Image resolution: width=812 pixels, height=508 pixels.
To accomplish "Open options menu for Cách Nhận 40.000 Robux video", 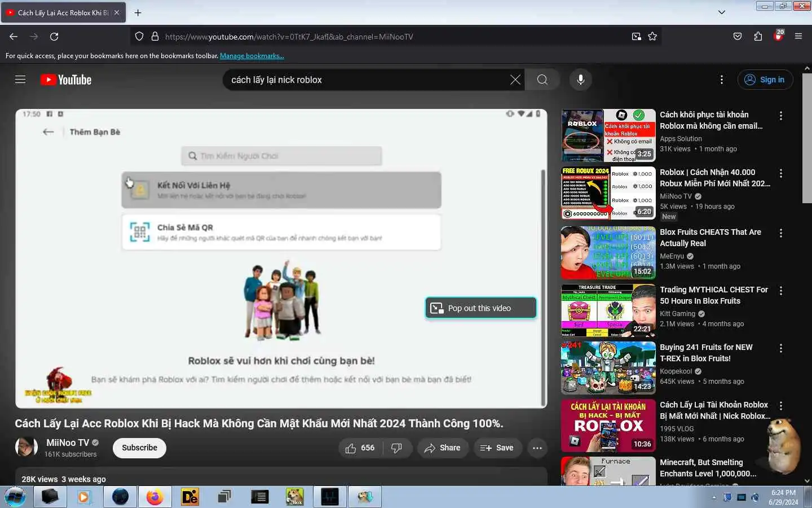I will tap(781, 173).
